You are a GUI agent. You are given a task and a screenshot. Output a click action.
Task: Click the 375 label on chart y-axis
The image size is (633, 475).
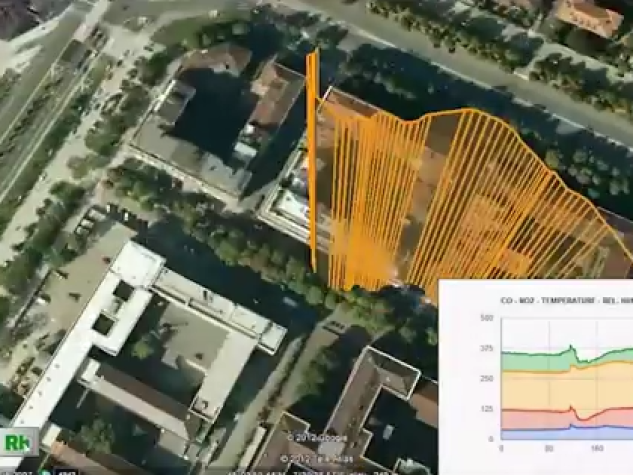tap(486, 348)
